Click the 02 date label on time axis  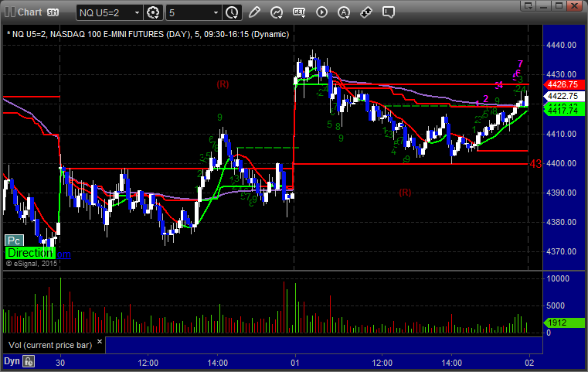pos(529,363)
